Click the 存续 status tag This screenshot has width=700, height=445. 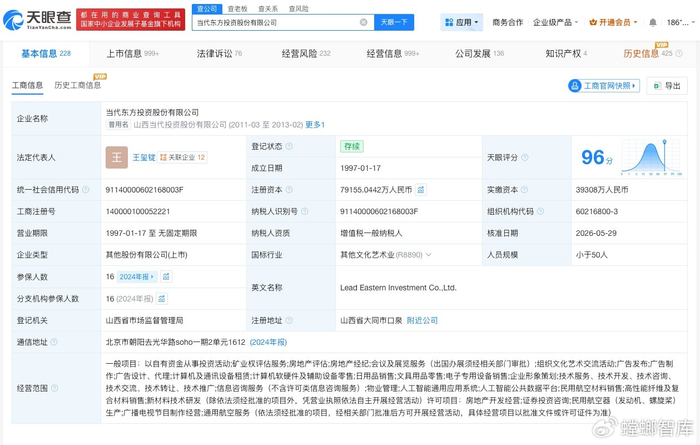pos(352,146)
